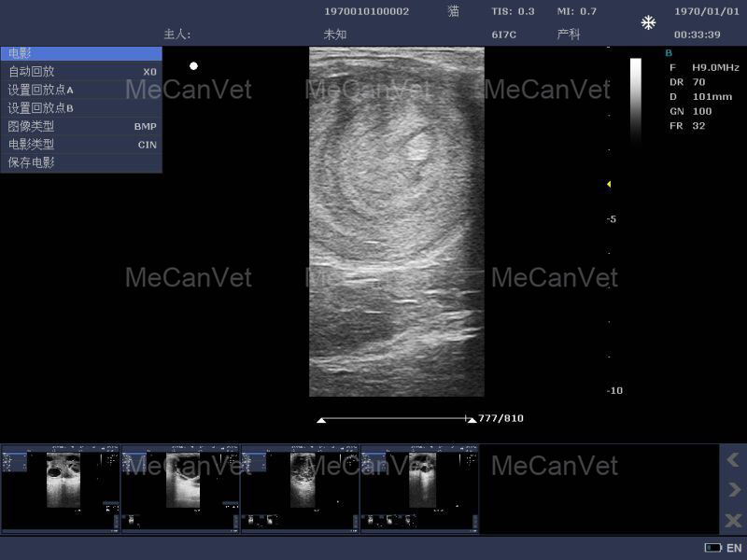Click the MI: 0.7 readout
The height and width of the screenshot is (560, 747).
click(576, 11)
